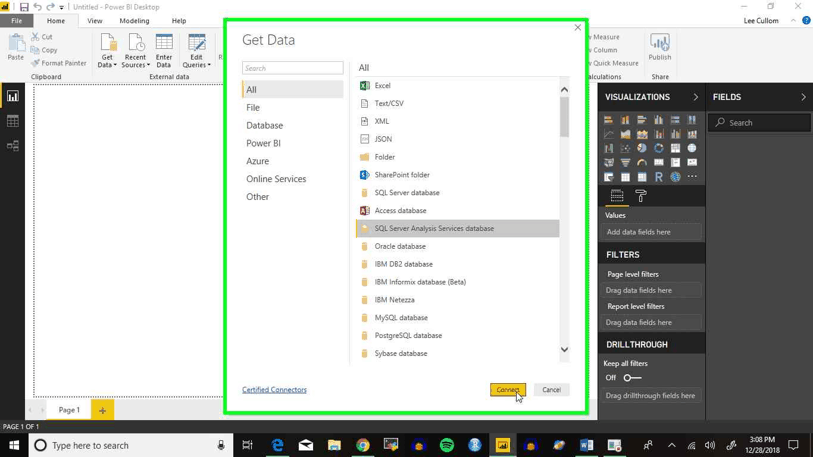Add a new page with plus
The width and height of the screenshot is (815, 458).
(102, 411)
